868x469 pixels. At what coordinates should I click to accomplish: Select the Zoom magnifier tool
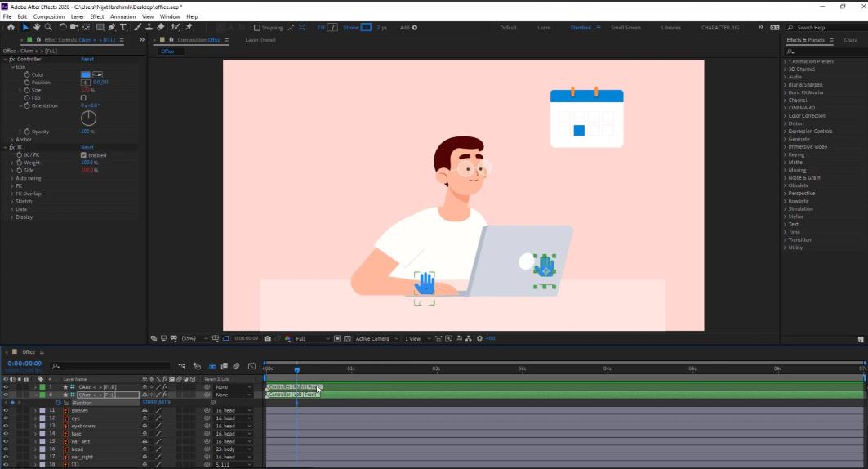click(48, 27)
